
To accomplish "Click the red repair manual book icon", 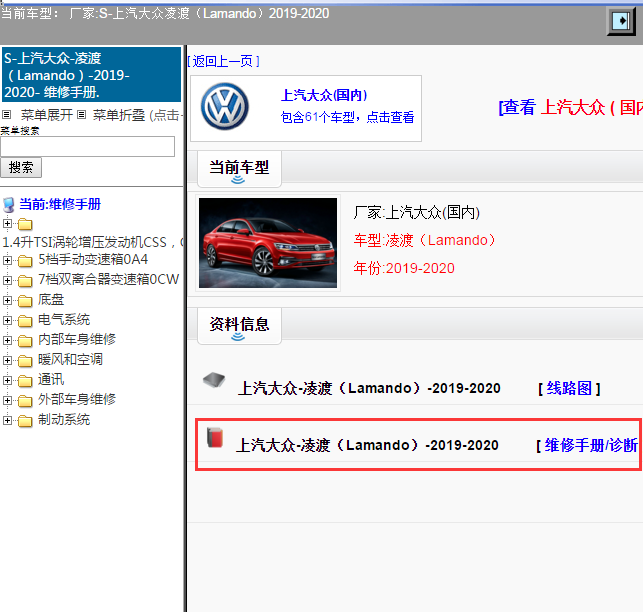I will coord(215,437).
